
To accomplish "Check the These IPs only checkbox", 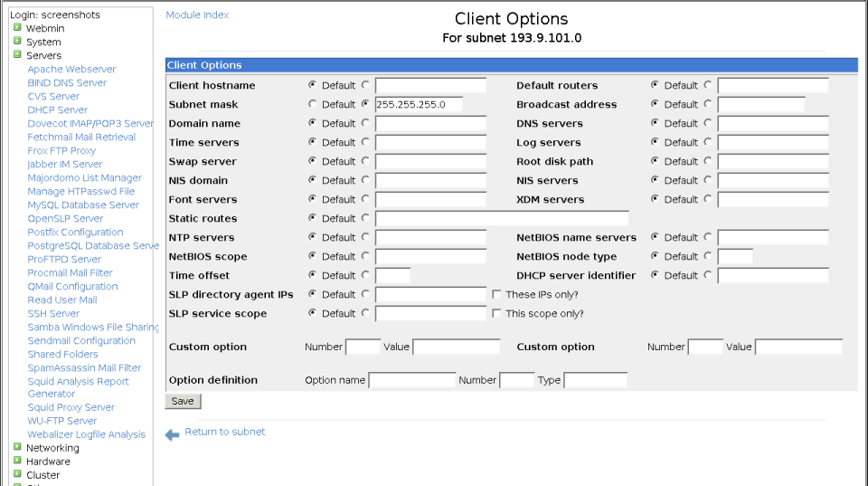I will [x=496, y=294].
